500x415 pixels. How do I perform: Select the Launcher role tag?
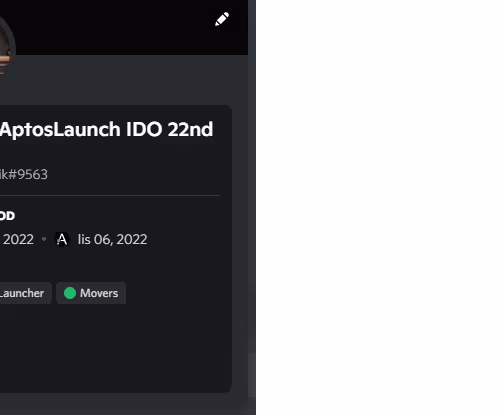25,293
